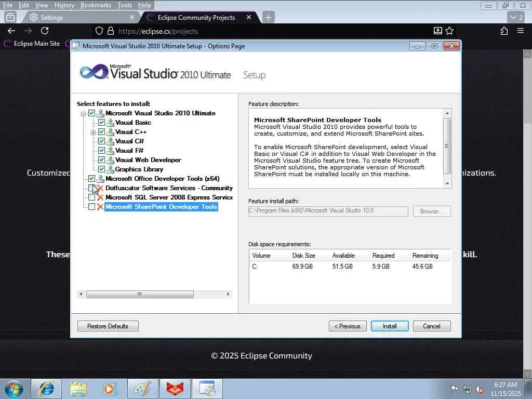Image resolution: width=532 pixels, height=399 pixels.
Task: Click the Visual Web Developer install icon
Action: [x=110, y=160]
